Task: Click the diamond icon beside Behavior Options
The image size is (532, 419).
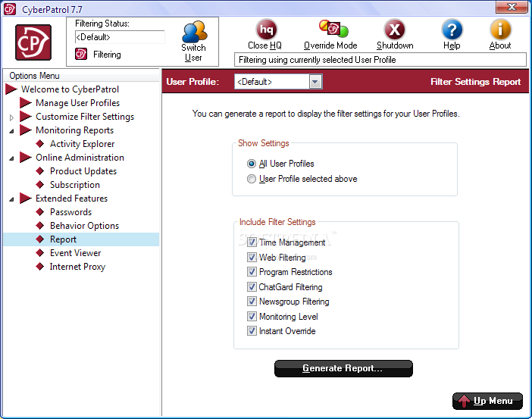Action: click(40, 226)
